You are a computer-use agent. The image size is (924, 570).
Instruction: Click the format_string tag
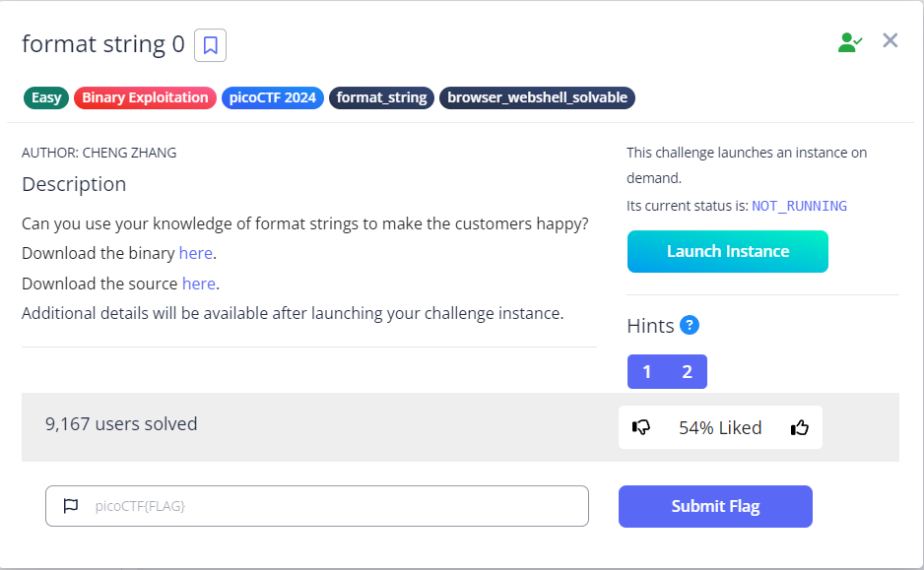point(381,97)
